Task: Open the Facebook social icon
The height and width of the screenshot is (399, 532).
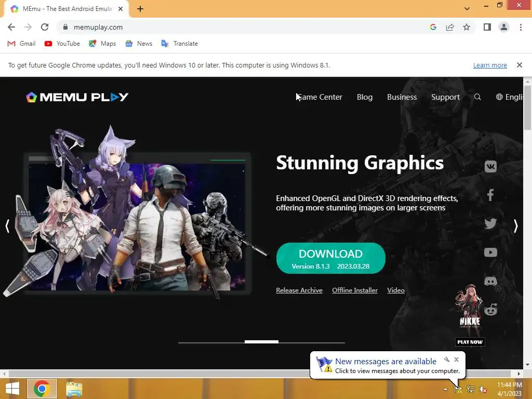Action: click(x=490, y=195)
